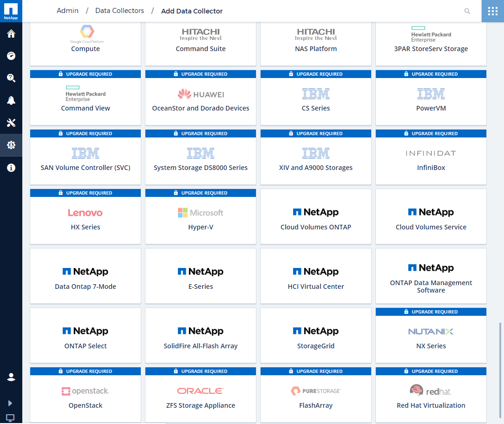This screenshot has height=424, width=504.
Task: Choose the NetApp E-Series data collector
Action: (201, 276)
